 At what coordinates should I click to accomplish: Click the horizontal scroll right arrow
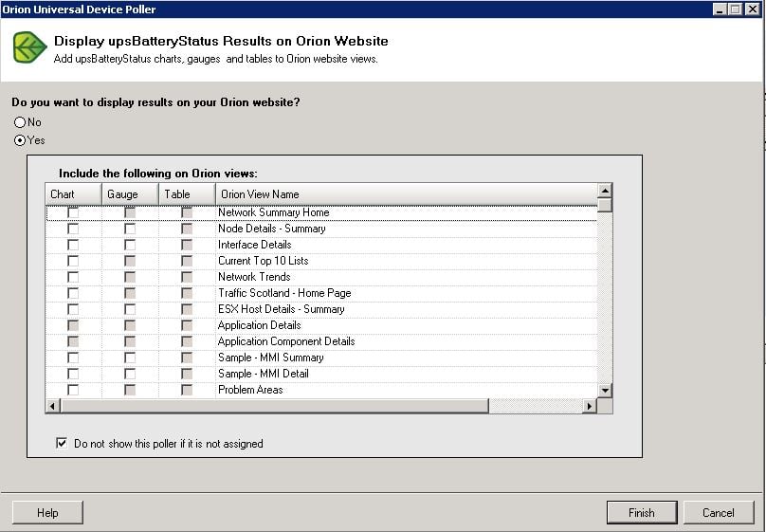590,406
